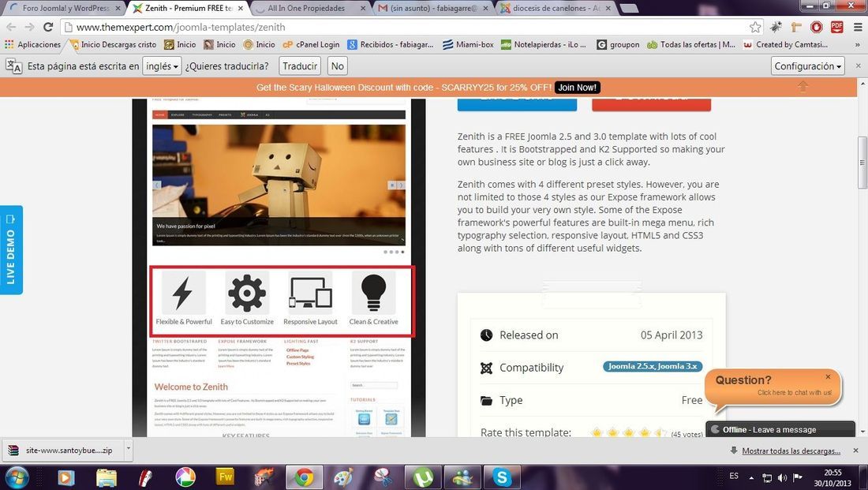Select the Zenith - Premium FREE tab
Viewport: 868px width, 490px height.
(189, 9)
